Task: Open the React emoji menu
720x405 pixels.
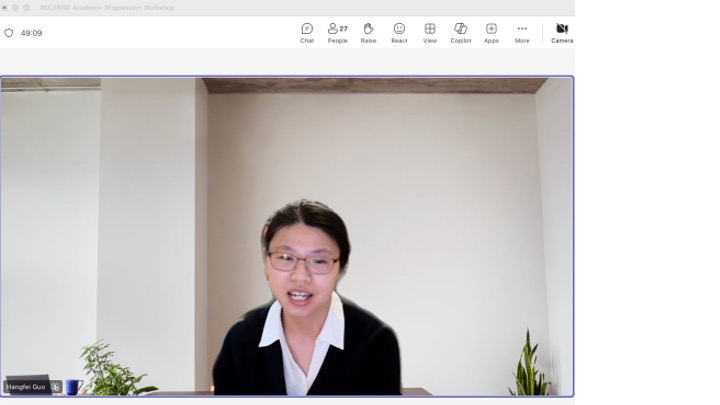Action: point(399,33)
